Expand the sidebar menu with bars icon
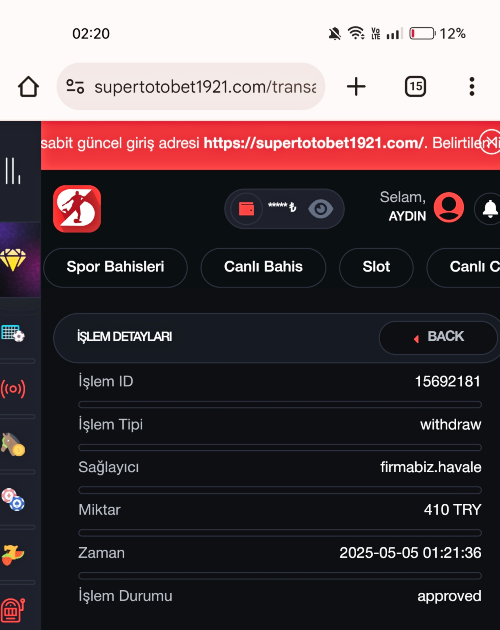This screenshot has height=630, width=500. coord(13,171)
